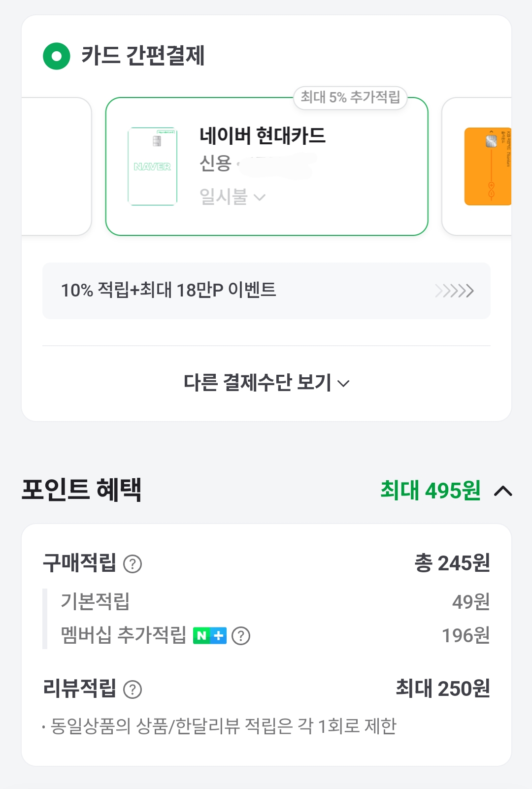Click the chevron beside 일시불
Image resolution: width=532 pixels, height=789 pixels.
[260, 197]
